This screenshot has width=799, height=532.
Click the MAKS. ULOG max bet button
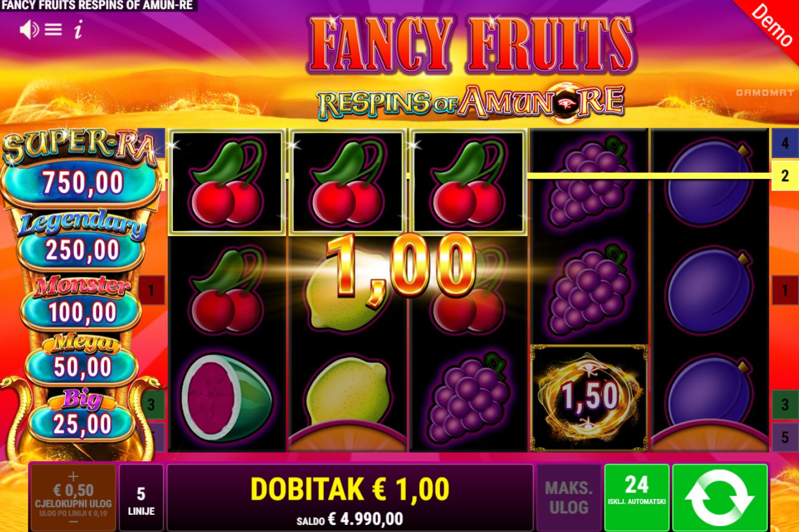coord(568,497)
